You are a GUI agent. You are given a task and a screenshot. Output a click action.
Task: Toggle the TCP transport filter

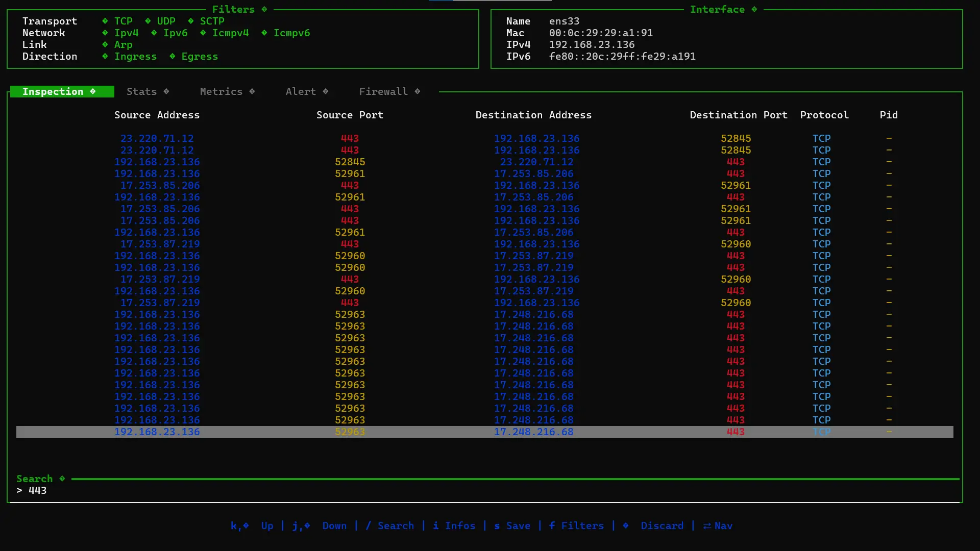[123, 21]
